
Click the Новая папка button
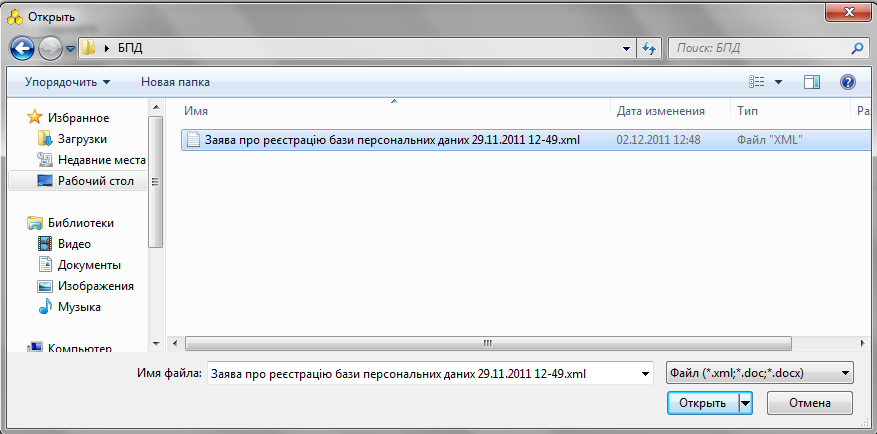pyautogui.click(x=175, y=82)
